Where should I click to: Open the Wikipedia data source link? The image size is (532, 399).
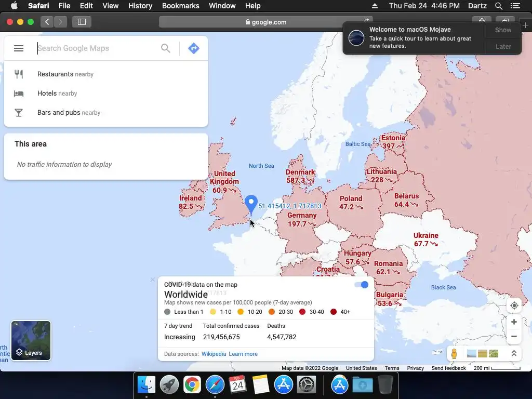(214, 354)
